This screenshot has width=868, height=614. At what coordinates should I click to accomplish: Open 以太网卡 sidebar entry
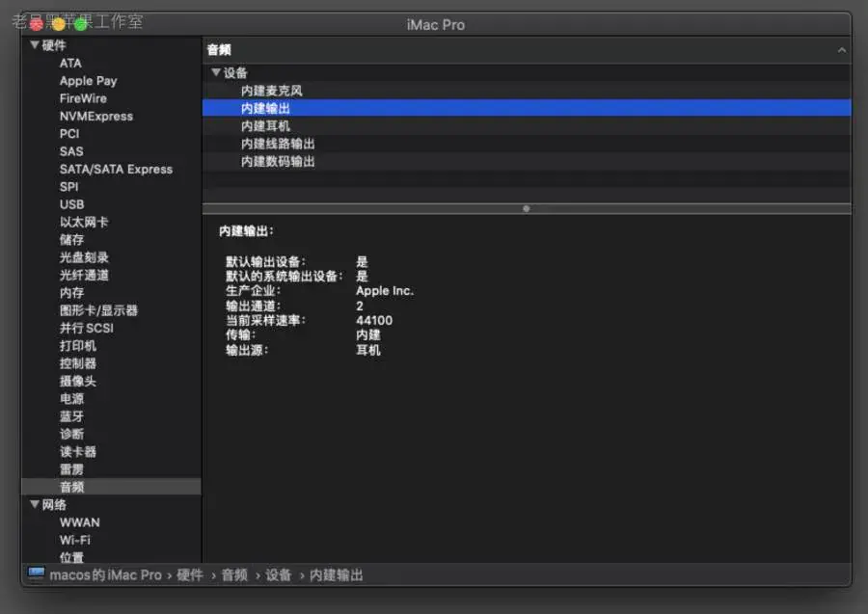(x=84, y=222)
